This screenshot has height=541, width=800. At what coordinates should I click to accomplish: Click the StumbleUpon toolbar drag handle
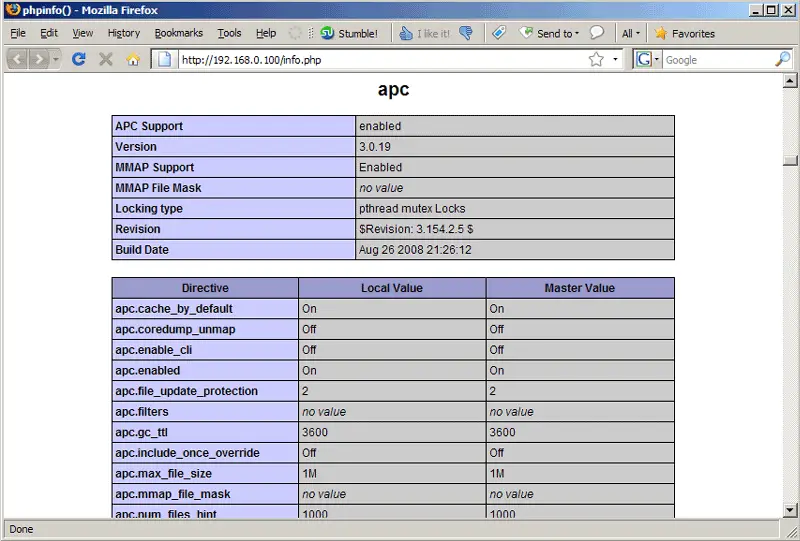coord(311,33)
